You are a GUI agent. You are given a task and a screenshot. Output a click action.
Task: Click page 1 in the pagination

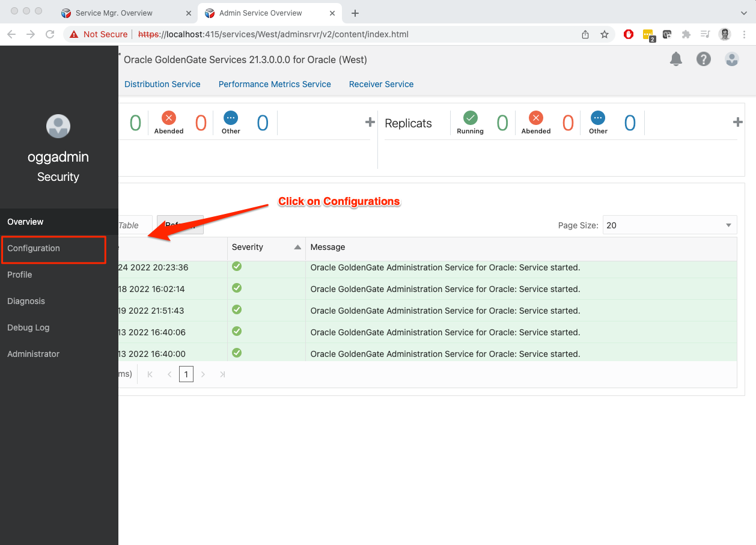[186, 374]
